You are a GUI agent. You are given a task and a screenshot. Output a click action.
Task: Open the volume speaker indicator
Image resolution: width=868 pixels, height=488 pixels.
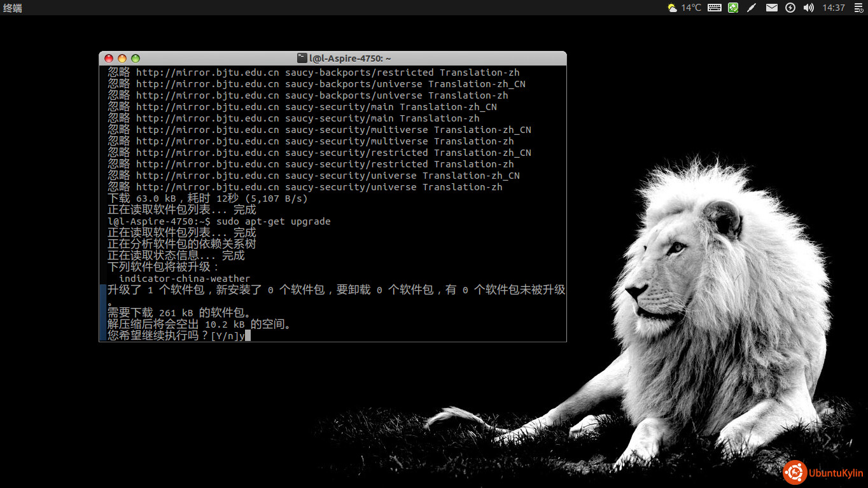click(x=809, y=8)
